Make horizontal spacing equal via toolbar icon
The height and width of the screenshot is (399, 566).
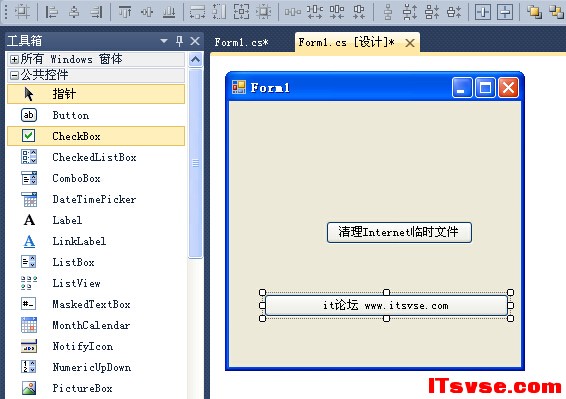pyautogui.click(x=292, y=12)
